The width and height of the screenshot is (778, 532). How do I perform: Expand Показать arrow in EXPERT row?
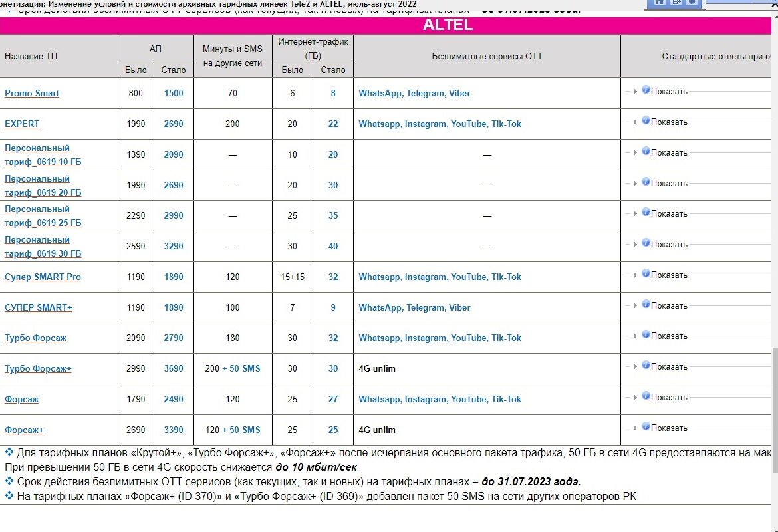click(x=635, y=122)
